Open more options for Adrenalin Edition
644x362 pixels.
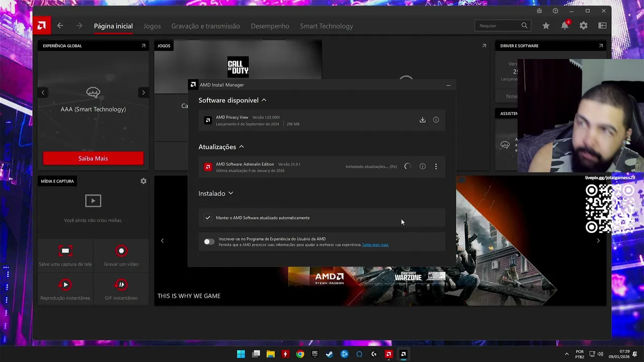pos(436,166)
